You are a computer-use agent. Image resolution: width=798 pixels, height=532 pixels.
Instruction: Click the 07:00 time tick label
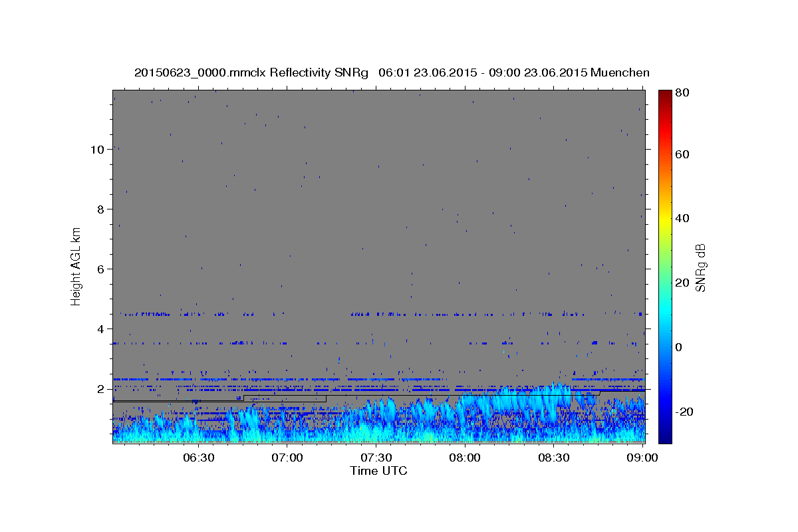click(287, 458)
